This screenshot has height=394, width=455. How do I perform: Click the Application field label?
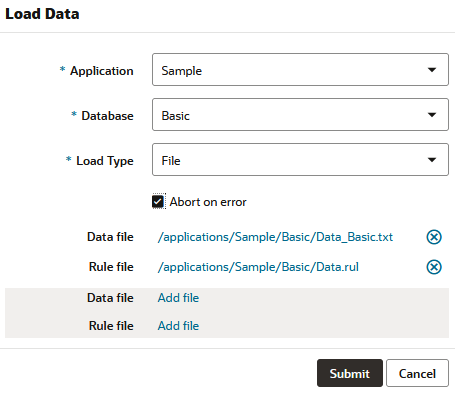point(102,71)
